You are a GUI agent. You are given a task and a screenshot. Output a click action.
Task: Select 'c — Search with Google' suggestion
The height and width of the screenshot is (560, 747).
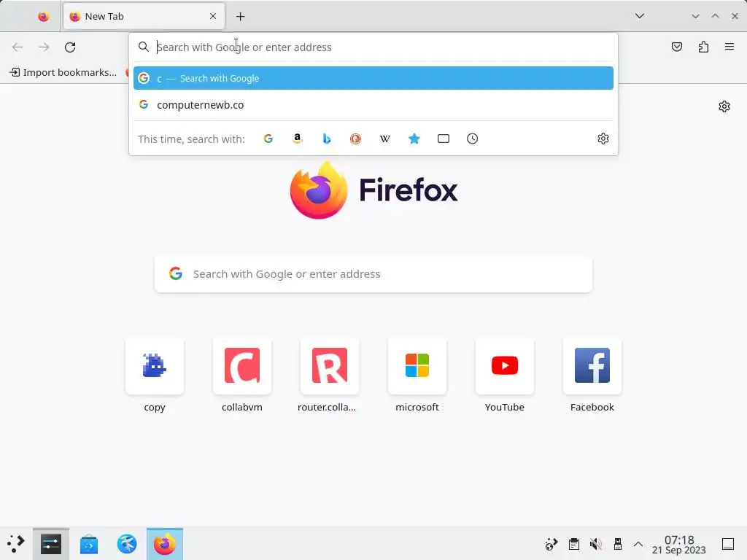tap(373, 78)
